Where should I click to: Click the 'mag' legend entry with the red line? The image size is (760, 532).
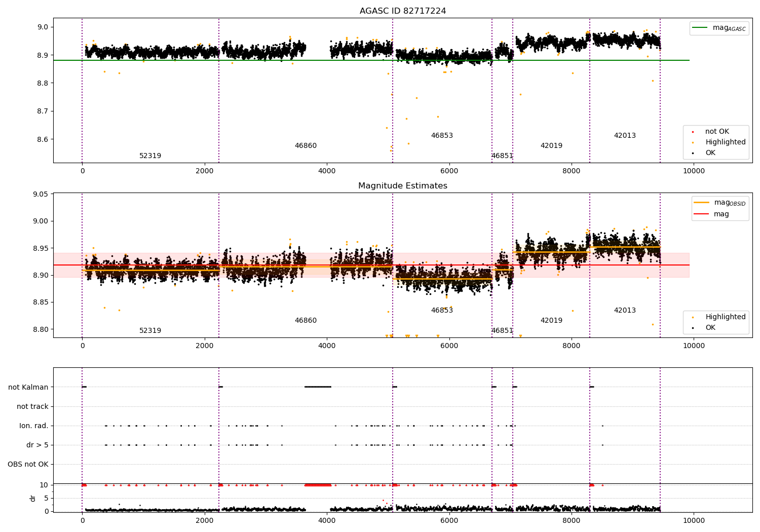click(721, 214)
